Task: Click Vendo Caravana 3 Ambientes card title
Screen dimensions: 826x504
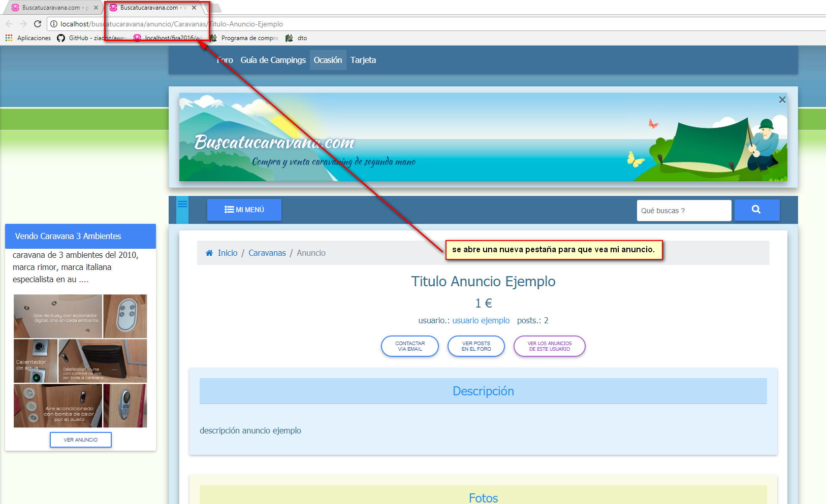Action: 68,236
